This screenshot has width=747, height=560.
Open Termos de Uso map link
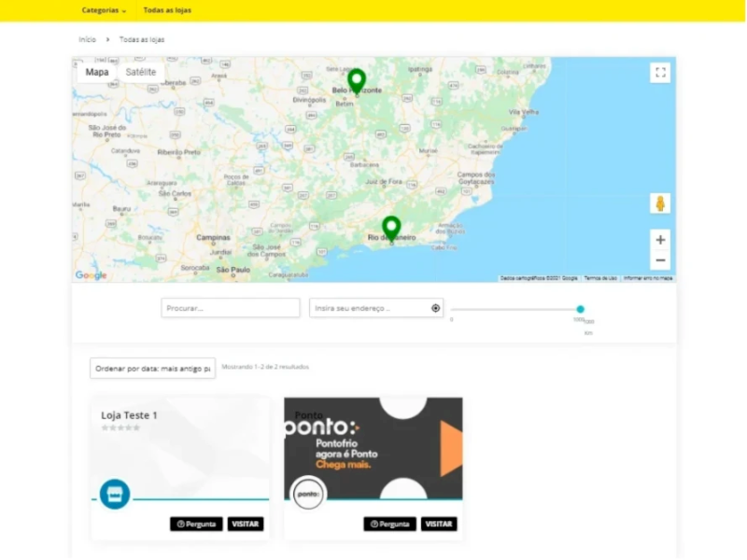(x=600, y=278)
